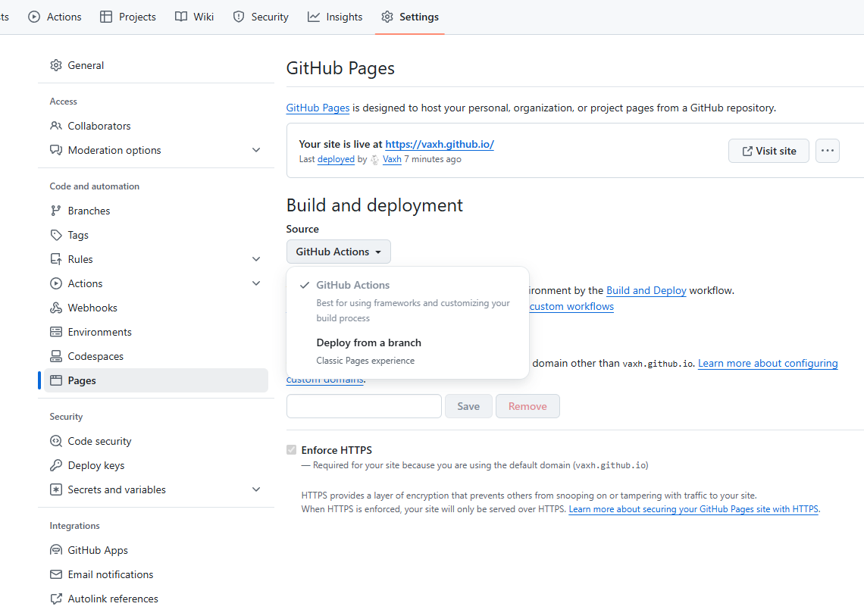Open Email notifications settings
Screen dimensions: 864x616
156,574
